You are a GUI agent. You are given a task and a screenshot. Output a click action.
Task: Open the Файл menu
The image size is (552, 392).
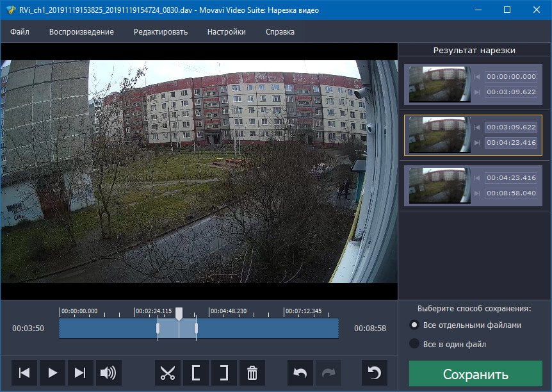20,31
